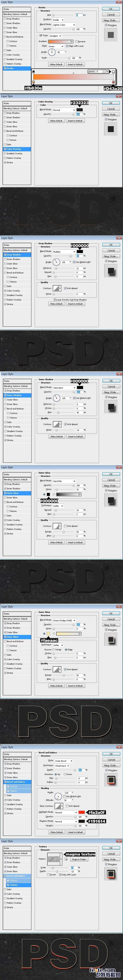Click the Altitude field in Bevel and Emboss
The image size is (123, 980).
tap(67, 800)
